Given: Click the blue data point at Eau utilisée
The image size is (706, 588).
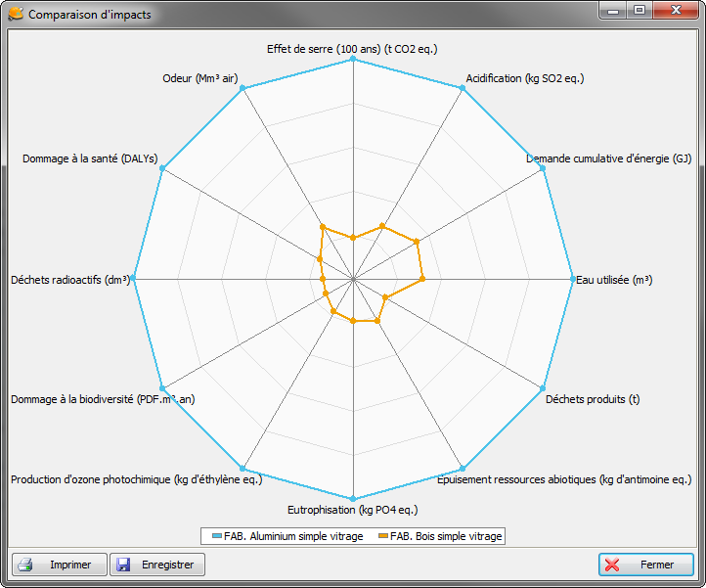Looking at the screenshot, I should click(572, 279).
